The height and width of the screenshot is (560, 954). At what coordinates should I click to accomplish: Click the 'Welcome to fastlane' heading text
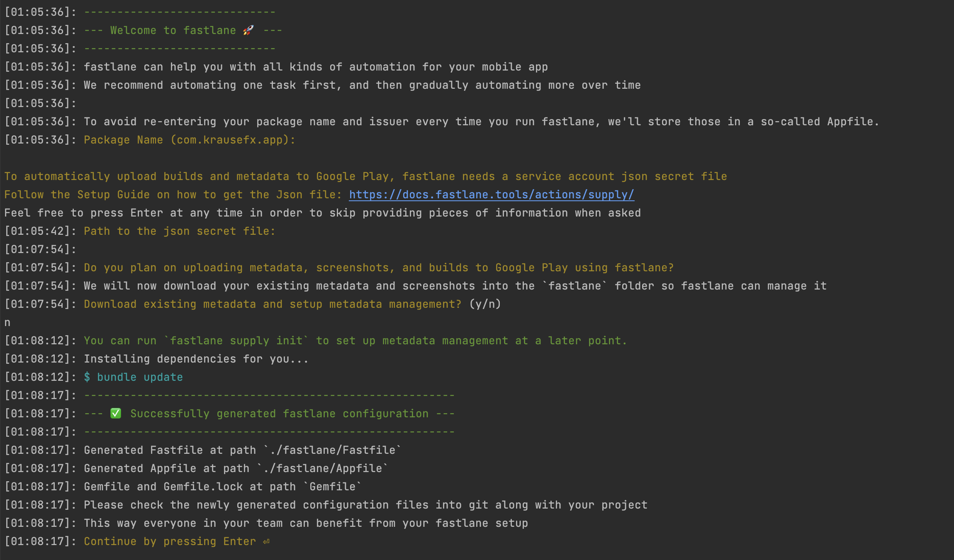173,30
